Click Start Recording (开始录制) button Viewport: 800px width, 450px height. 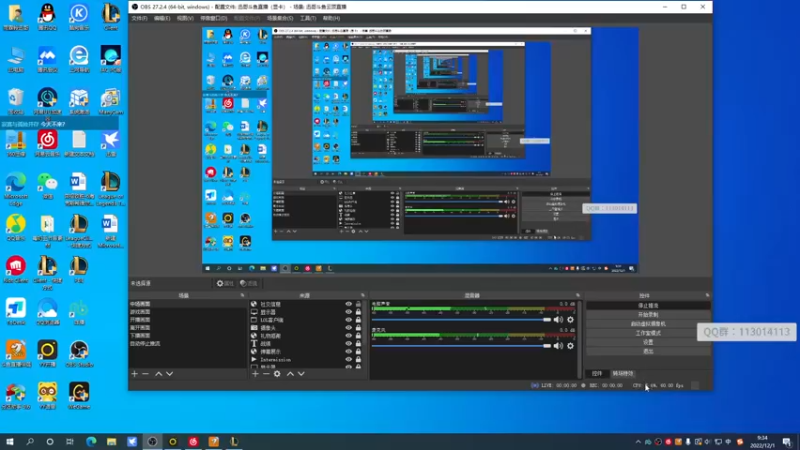(648, 315)
